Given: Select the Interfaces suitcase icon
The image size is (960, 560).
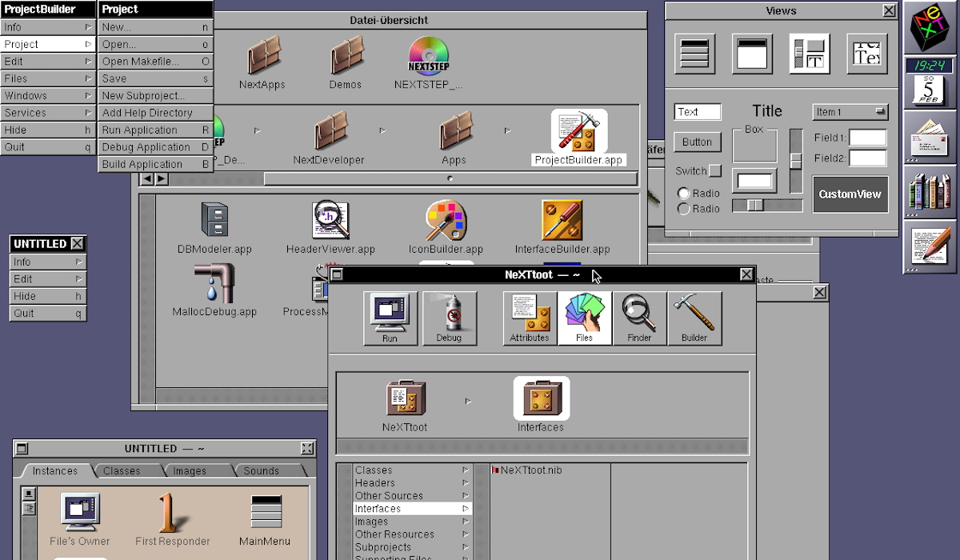Looking at the screenshot, I should (x=542, y=398).
